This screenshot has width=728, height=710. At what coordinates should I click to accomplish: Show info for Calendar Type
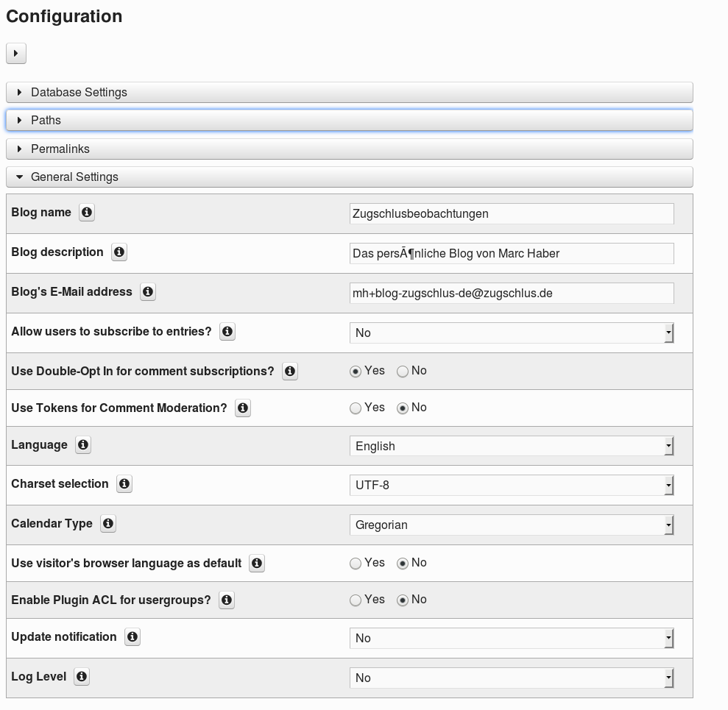click(x=107, y=524)
